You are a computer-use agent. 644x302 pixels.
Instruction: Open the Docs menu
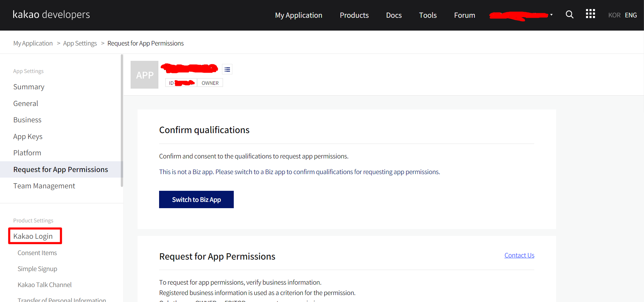(x=394, y=15)
